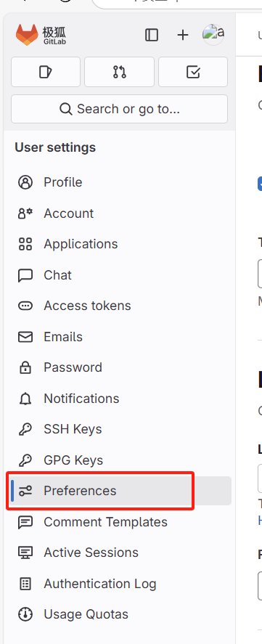The width and height of the screenshot is (262, 644).
Task: Open the plus create-new menu
Action: click(183, 35)
